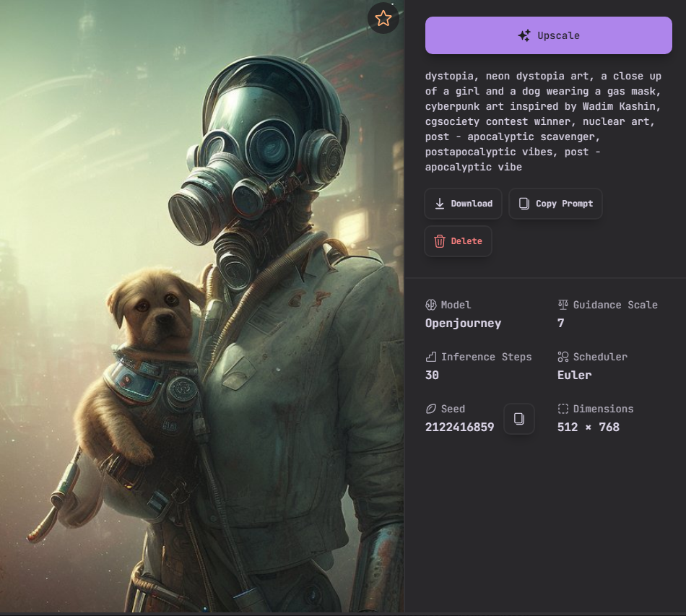Click the red trash Delete button

click(458, 241)
